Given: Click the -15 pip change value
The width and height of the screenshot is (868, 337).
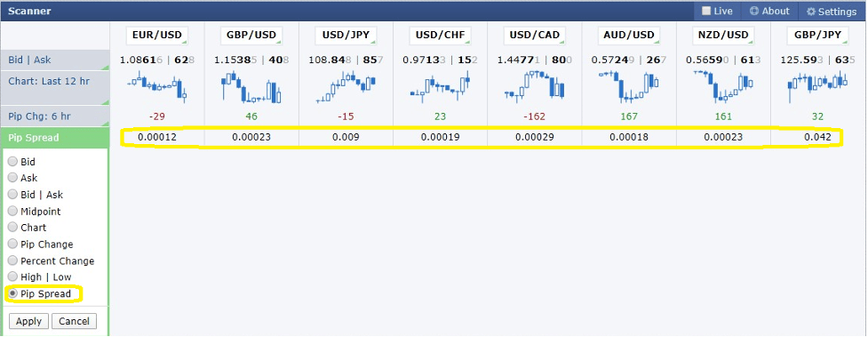Looking at the screenshot, I should pyautogui.click(x=346, y=116).
